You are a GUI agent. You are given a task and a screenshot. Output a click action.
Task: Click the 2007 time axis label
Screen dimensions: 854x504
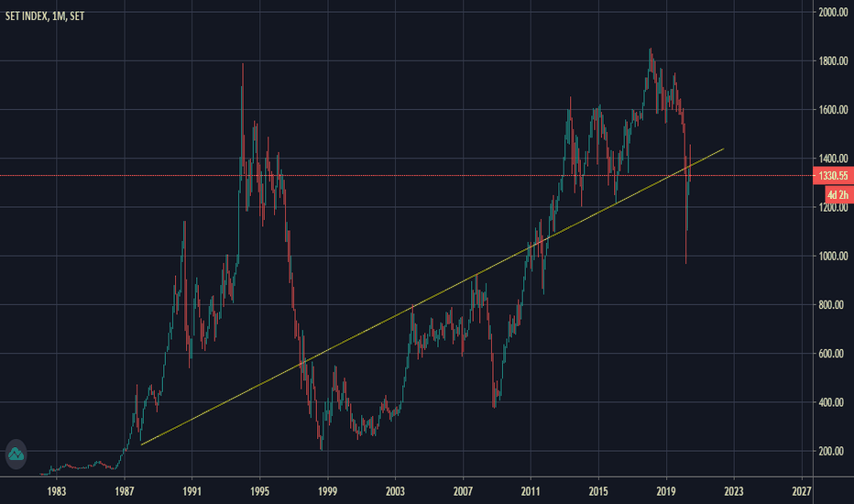[x=463, y=491]
